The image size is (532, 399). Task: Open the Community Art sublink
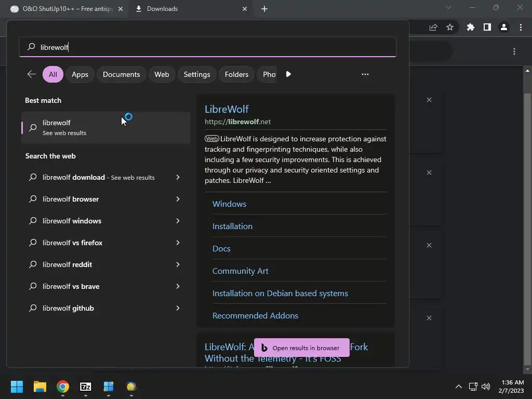pos(240,271)
